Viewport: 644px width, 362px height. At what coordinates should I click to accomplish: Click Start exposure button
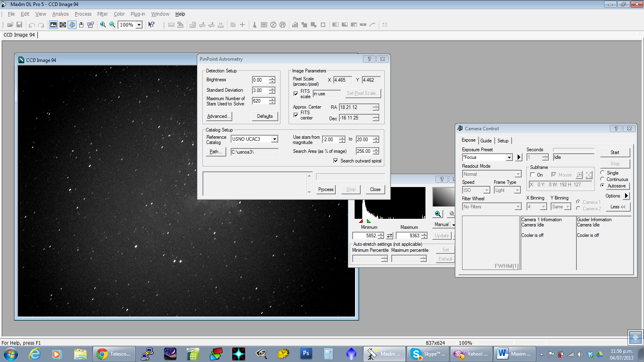(615, 152)
